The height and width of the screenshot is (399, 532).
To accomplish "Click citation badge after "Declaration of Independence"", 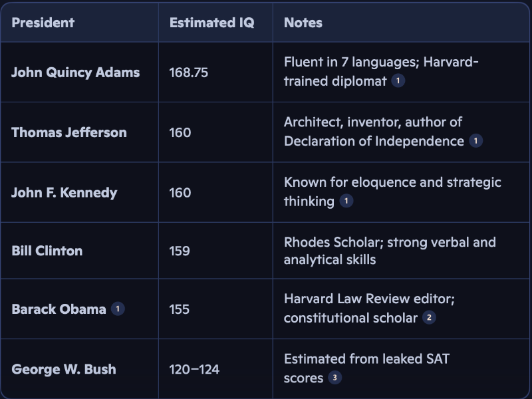I will click(x=475, y=141).
